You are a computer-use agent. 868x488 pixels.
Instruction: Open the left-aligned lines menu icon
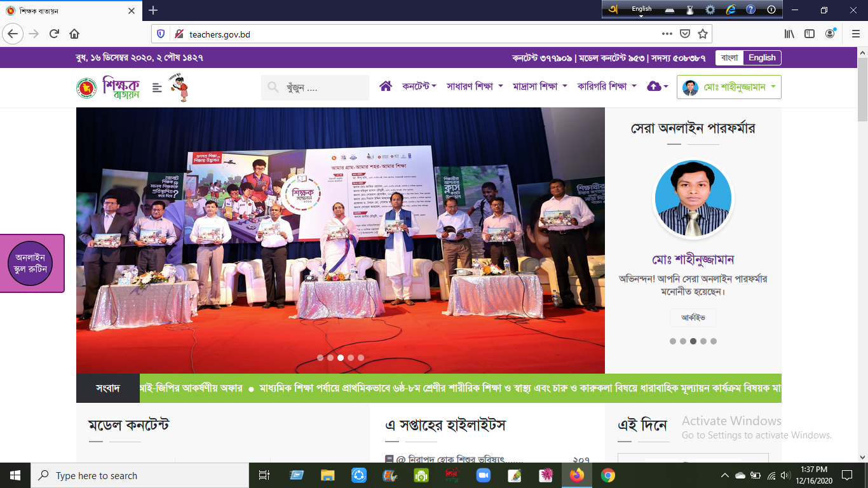point(158,88)
